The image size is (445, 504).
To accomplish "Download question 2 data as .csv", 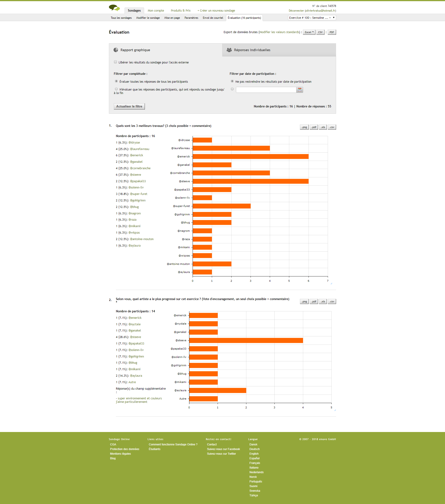I will point(332,302).
